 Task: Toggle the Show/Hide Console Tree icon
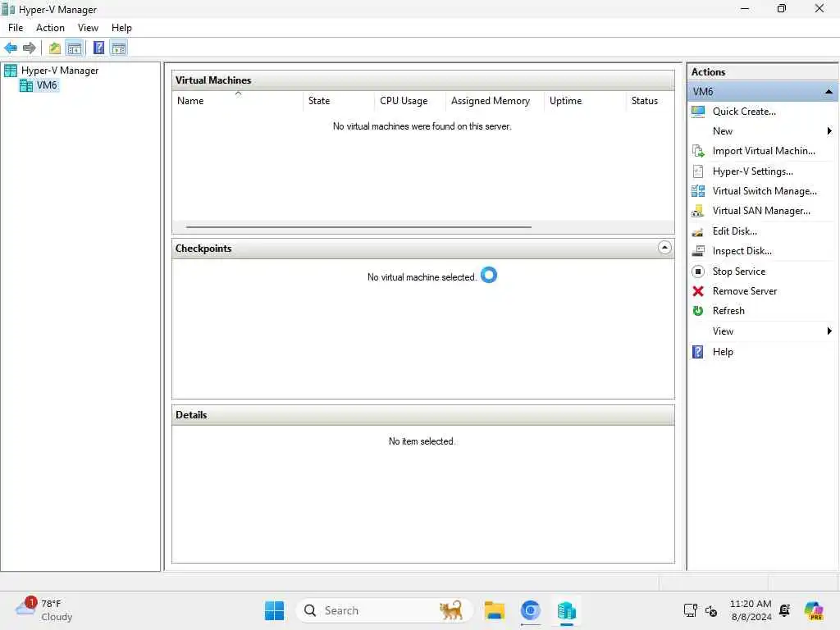coord(75,48)
